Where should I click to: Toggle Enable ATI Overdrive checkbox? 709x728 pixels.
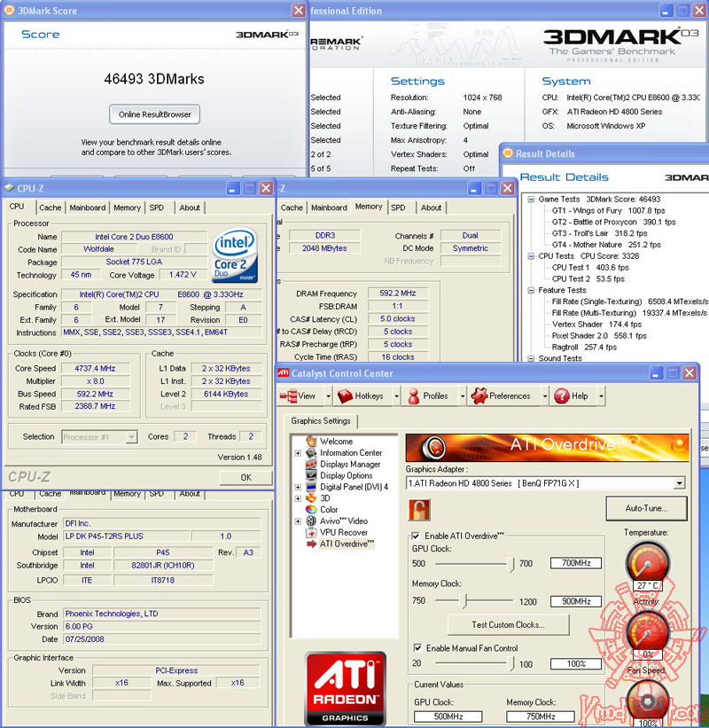tap(416, 536)
